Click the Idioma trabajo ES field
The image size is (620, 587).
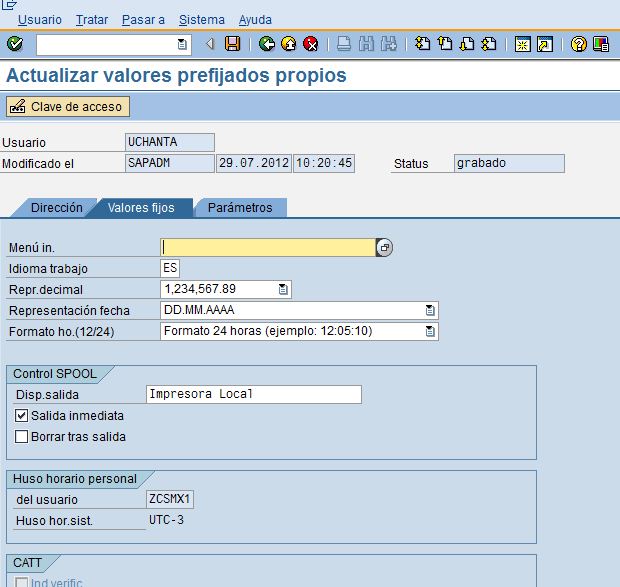pos(170,268)
